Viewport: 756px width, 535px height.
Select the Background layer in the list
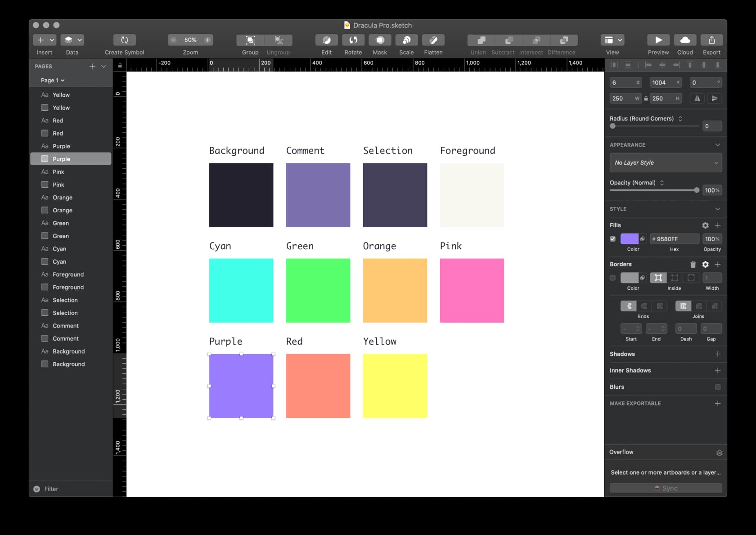click(68, 364)
